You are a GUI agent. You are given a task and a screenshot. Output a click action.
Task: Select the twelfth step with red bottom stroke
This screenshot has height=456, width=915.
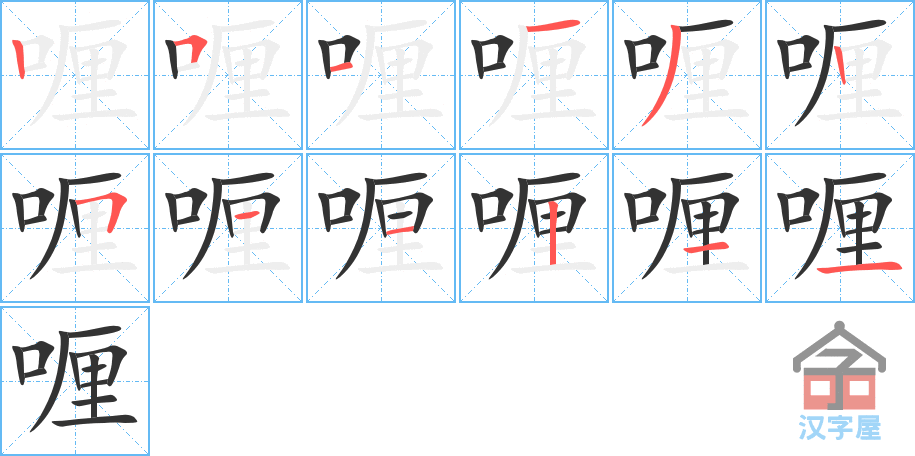(840, 228)
